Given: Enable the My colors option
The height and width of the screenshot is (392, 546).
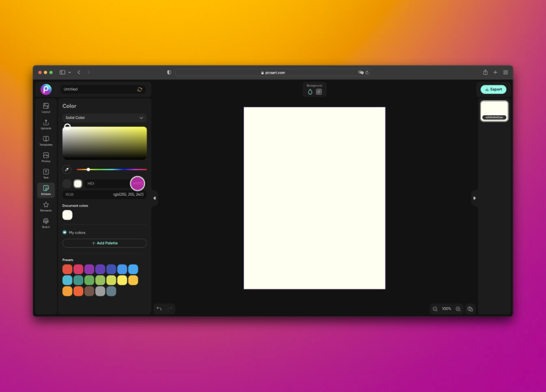Looking at the screenshot, I should pyautogui.click(x=64, y=232).
